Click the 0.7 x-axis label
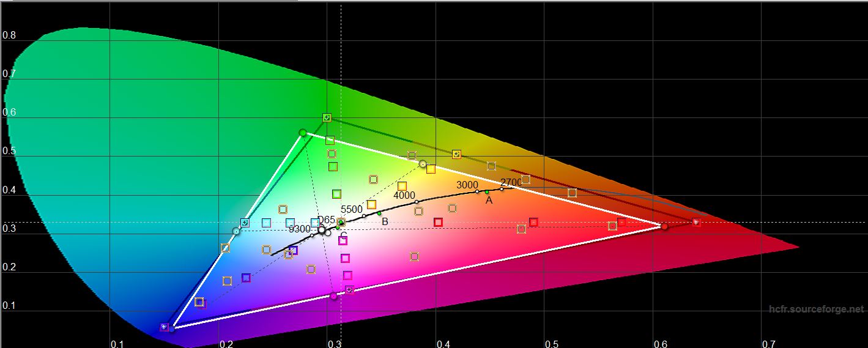The image size is (868, 348). tap(769, 345)
